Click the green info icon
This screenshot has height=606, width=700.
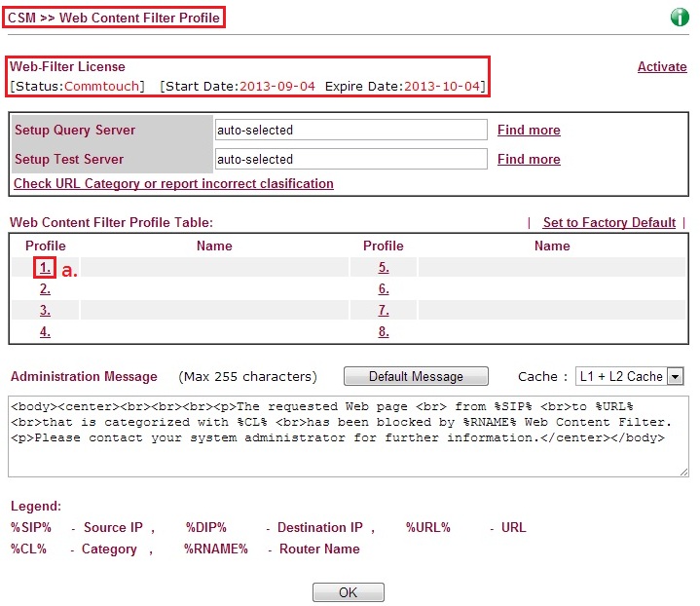[x=679, y=18]
